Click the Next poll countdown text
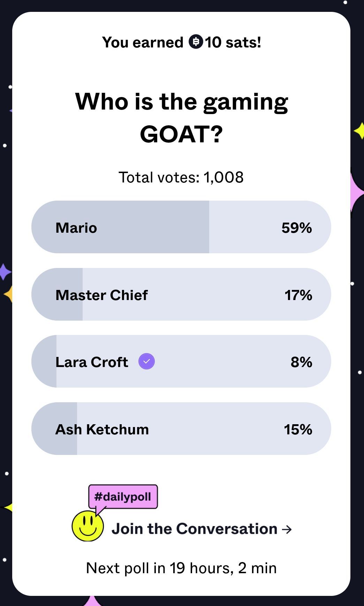The height and width of the screenshot is (606, 364). [x=181, y=568]
